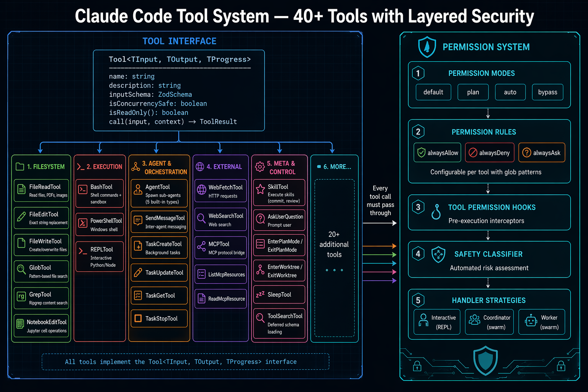This screenshot has width=588, height=392.
Task: Click the BashTool terminal icon
Action: (83, 189)
